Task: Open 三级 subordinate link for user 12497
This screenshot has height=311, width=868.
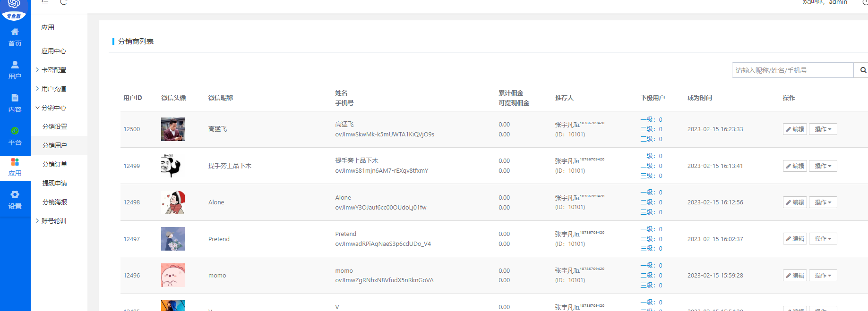Action: click(652, 249)
